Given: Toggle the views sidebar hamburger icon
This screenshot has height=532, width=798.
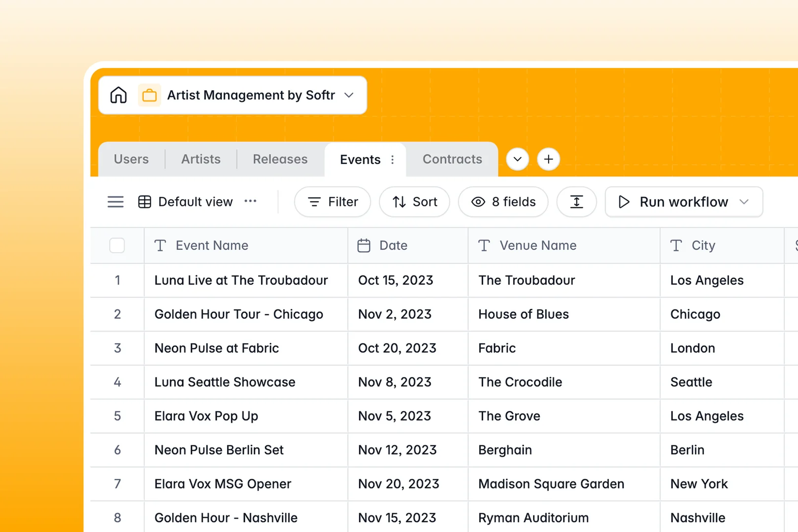Looking at the screenshot, I should [116, 202].
